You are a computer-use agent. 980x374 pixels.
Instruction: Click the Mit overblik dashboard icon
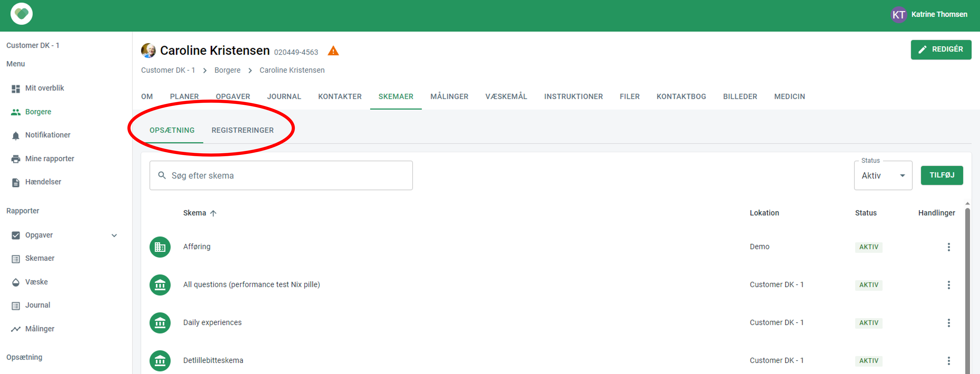[x=16, y=89]
